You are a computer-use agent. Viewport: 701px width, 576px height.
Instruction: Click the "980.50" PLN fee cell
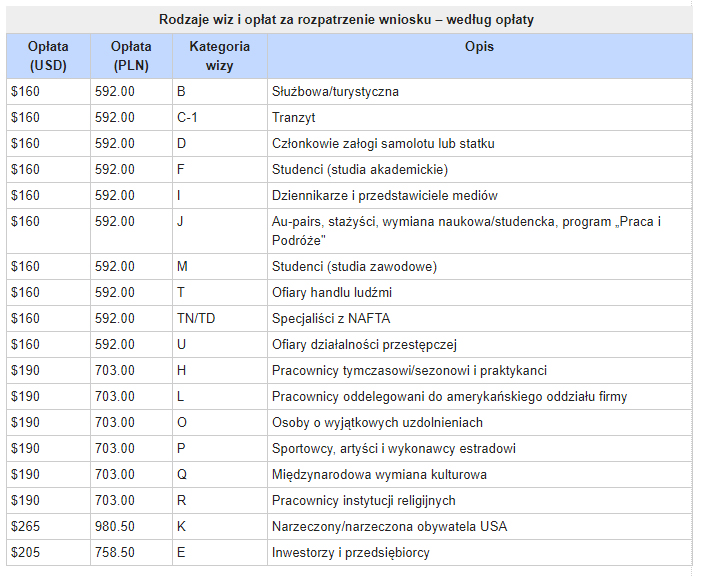[131, 526]
